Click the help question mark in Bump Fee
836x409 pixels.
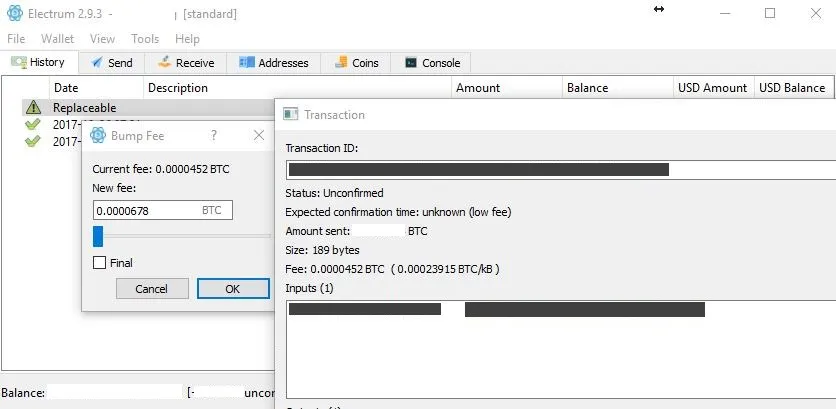pyautogui.click(x=214, y=135)
